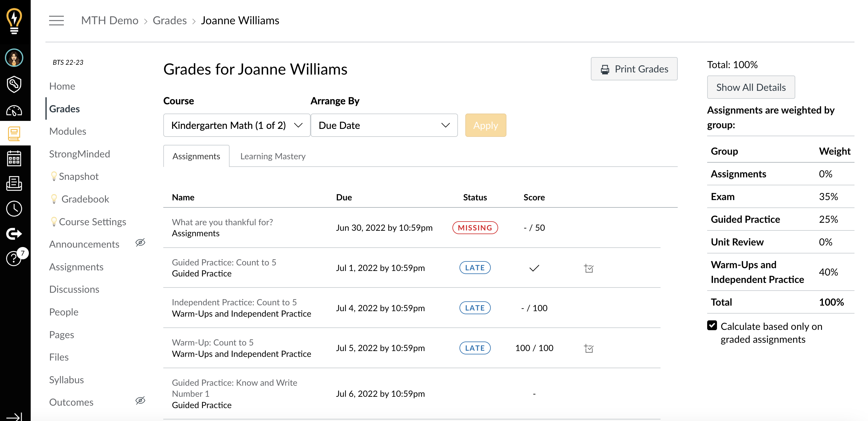
Task: Switch to the Assignments tab
Action: coord(196,156)
